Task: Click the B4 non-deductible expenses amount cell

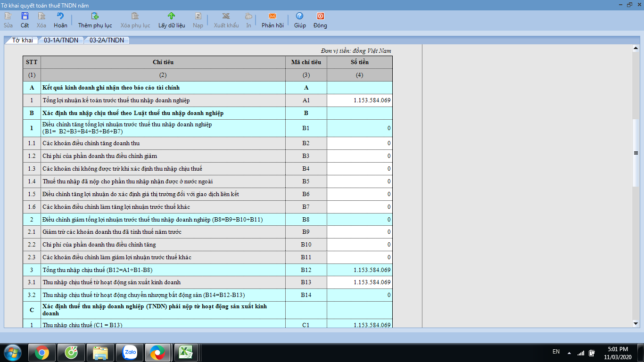Action: coord(359,169)
